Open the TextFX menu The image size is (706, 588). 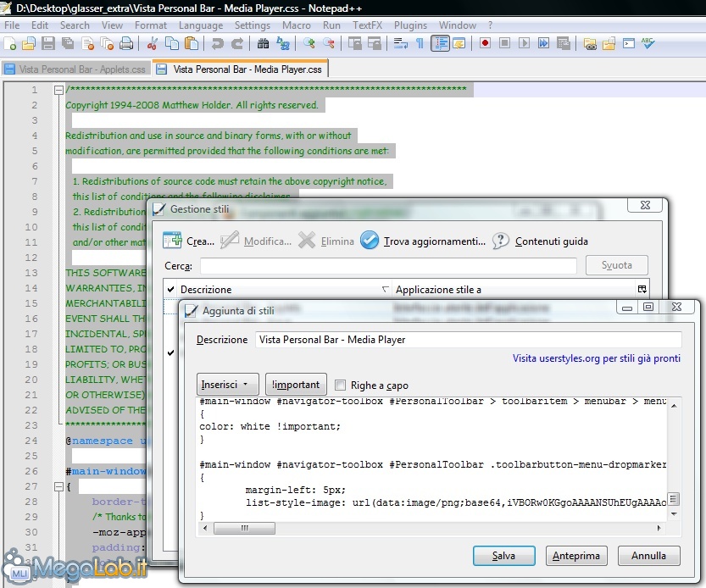367,25
